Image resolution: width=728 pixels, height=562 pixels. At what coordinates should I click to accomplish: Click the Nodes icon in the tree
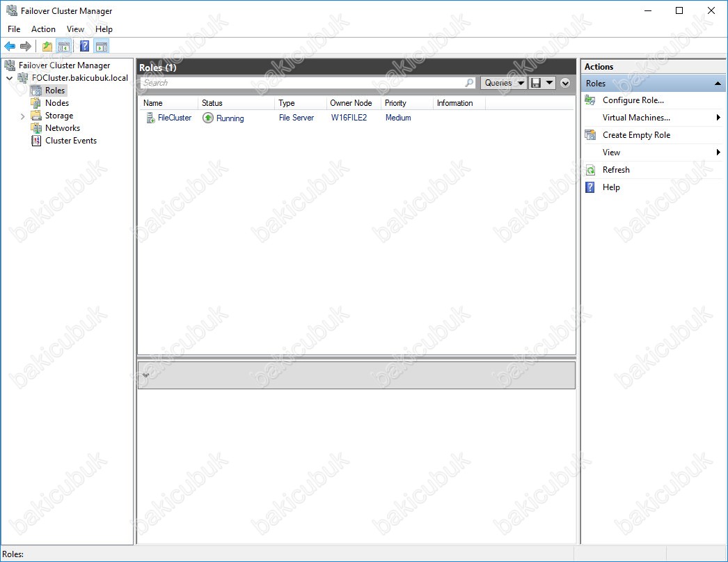coord(35,103)
